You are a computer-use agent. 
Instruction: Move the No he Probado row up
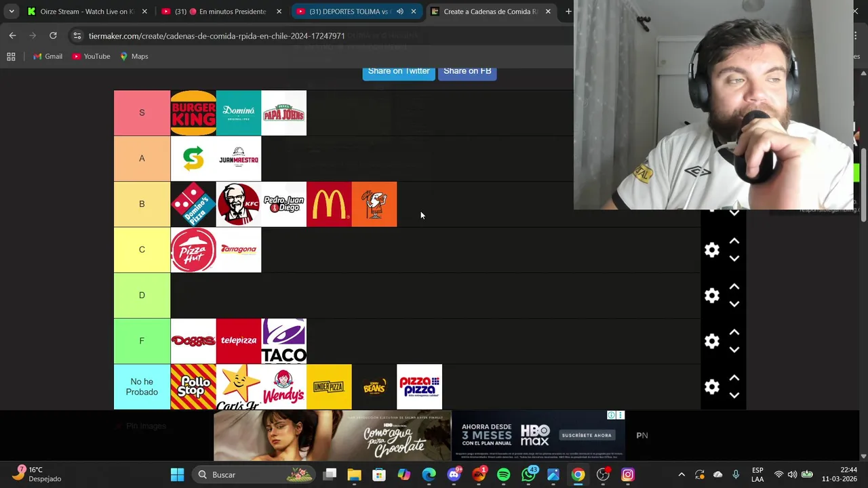[x=734, y=378]
